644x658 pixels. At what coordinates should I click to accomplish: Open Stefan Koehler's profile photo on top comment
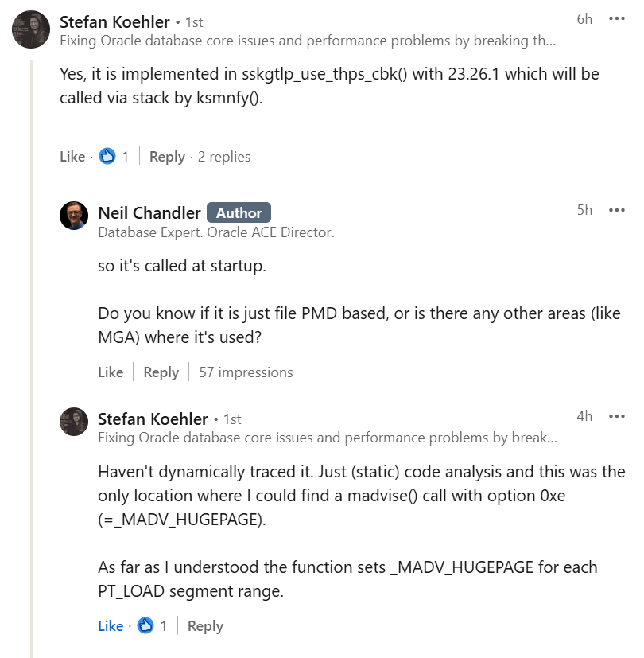point(32,30)
